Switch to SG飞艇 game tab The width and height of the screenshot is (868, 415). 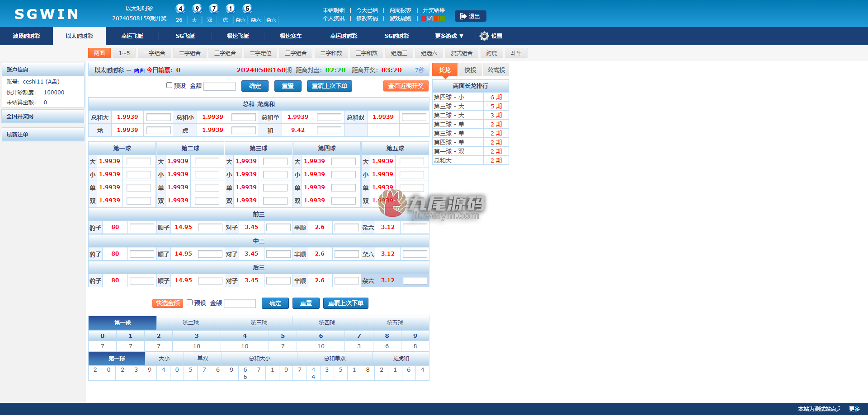[x=185, y=36]
